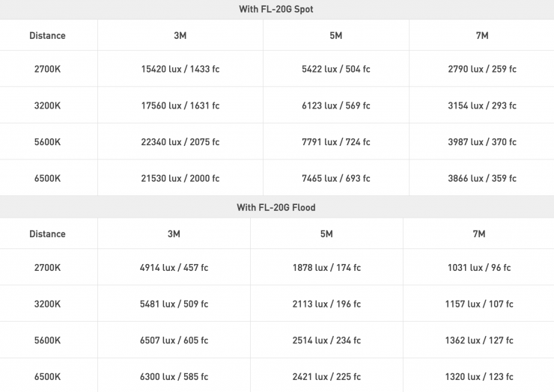The image size is (554, 392).
Task: Select the 15420 lux / 1433 fc cell
Action: [x=180, y=69]
